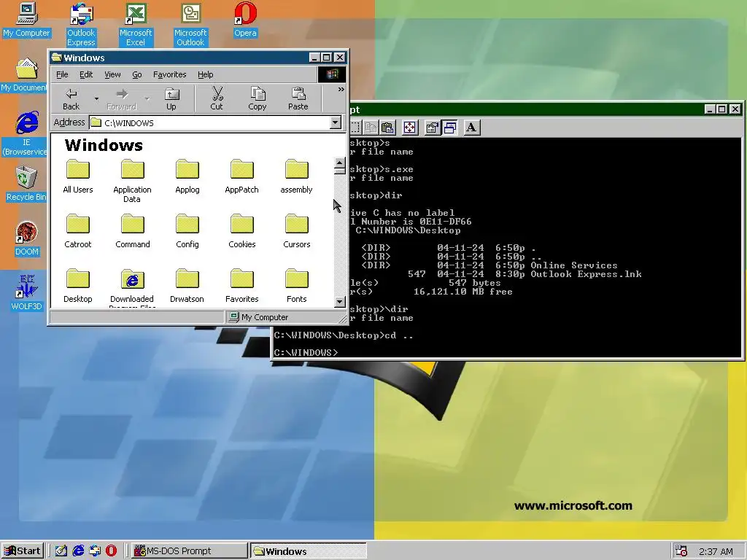
Task: Launch the WOLF3D desktop shortcut
Action: click(27, 292)
